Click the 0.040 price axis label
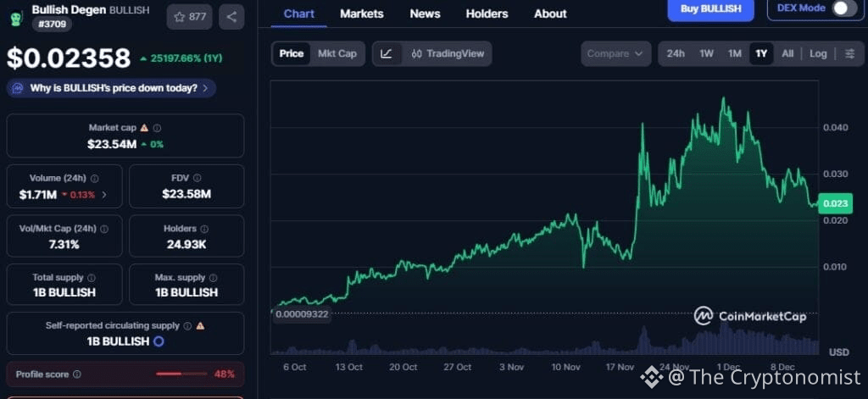Screen dimensions: 868x399 click(836, 127)
